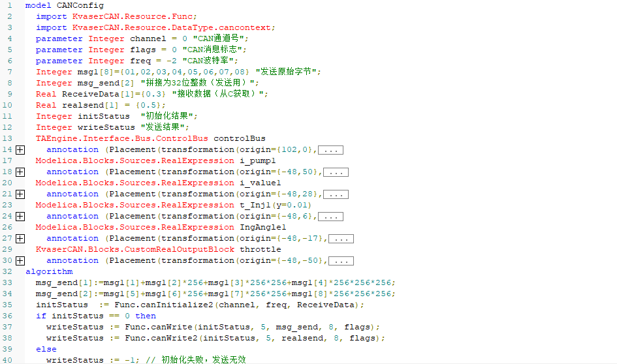The image size is (617, 364).
Task: Click line number 1 in the gutter
Action: click(x=9, y=5)
